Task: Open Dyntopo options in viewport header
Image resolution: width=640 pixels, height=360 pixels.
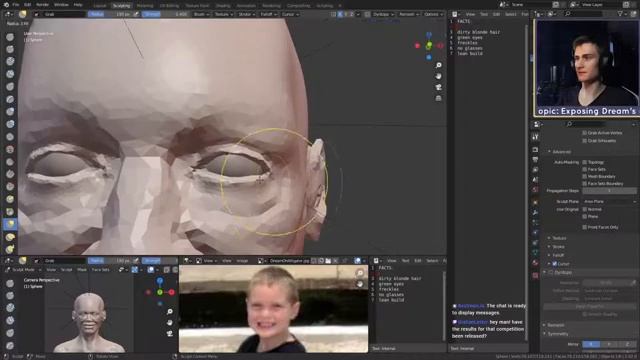Action: point(383,14)
